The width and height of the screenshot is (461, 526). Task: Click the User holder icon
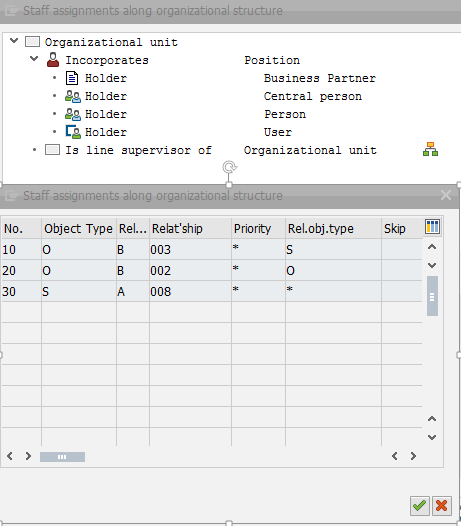click(73, 132)
